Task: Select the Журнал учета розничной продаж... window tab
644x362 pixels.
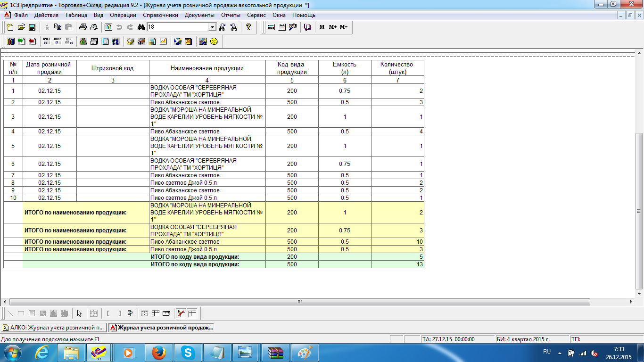Action: [x=161, y=327]
